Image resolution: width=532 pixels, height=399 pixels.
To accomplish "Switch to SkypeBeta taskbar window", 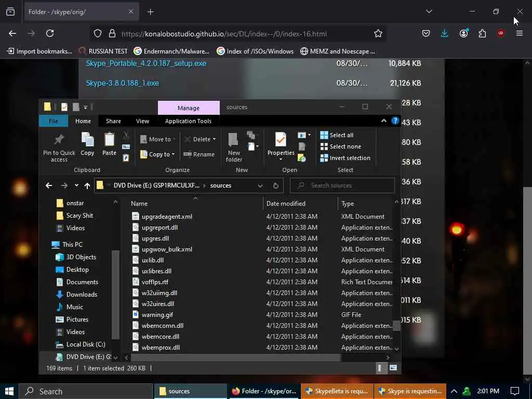I will click(337, 391).
